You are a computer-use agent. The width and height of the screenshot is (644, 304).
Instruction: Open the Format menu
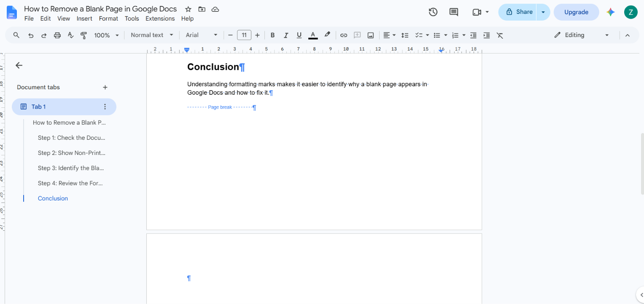click(108, 19)
